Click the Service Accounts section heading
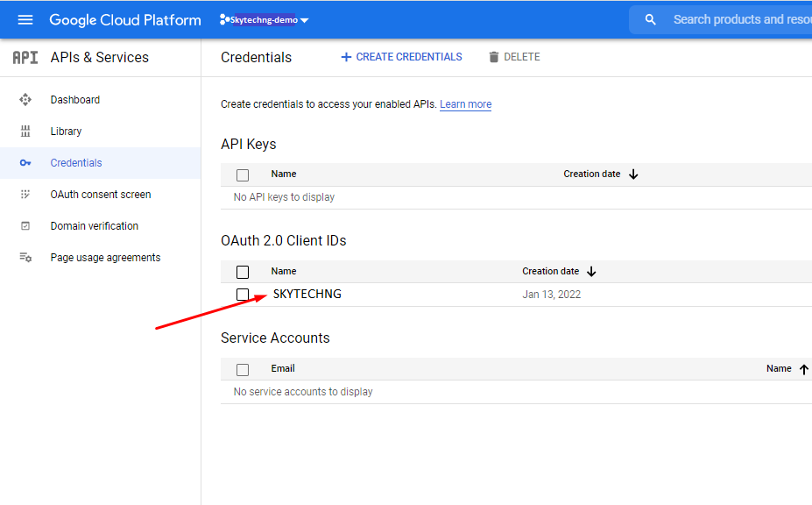Screen dimensions: 812x505 coord(275,338)
